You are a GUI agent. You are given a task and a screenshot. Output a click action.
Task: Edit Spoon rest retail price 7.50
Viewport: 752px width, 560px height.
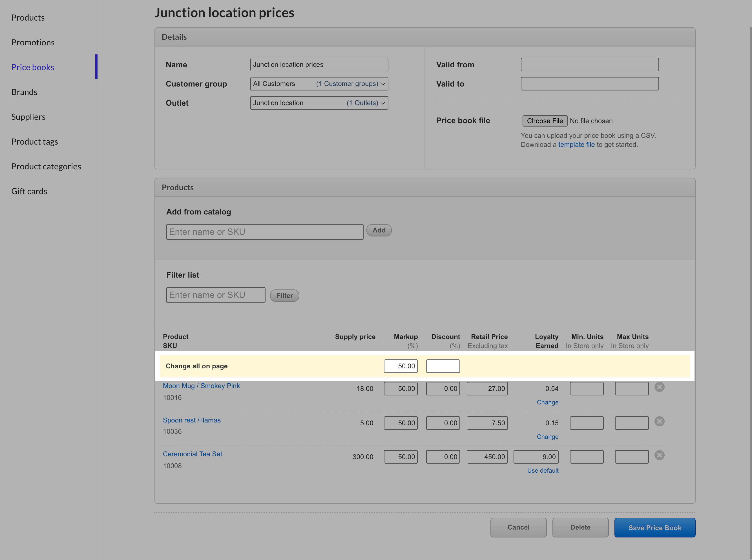point(487,423)
